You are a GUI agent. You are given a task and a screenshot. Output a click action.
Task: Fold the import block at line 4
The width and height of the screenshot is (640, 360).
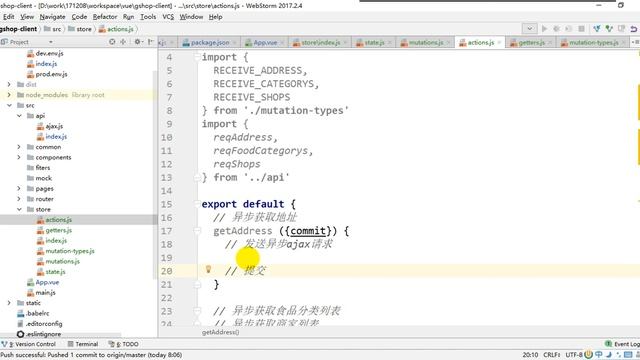pos(197,57)
